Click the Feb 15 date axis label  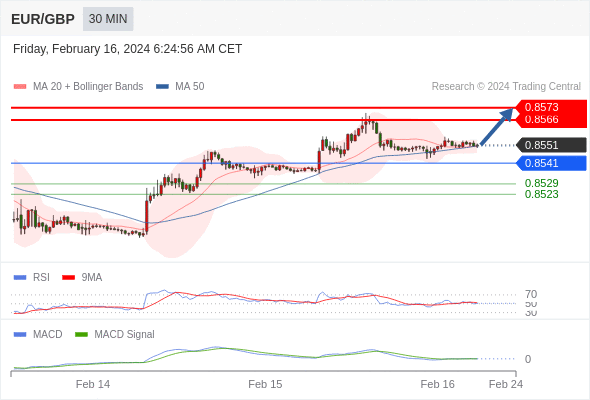(265, 384)
